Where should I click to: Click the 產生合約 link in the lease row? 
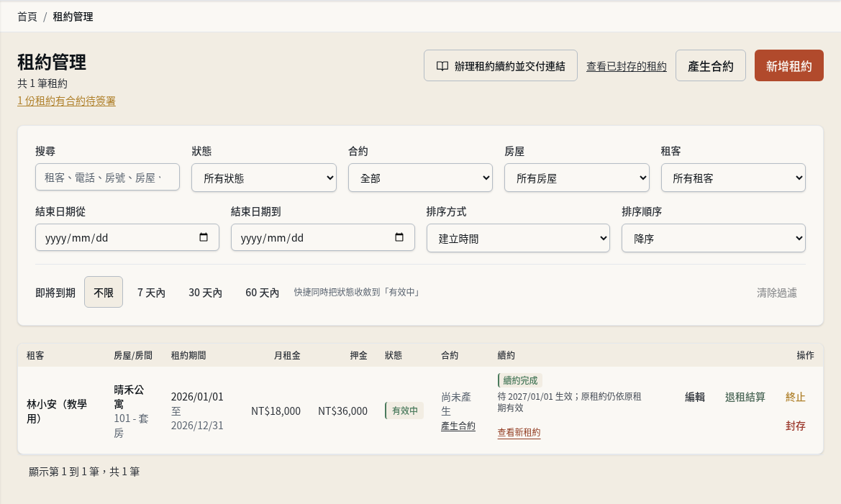[458, 426]
